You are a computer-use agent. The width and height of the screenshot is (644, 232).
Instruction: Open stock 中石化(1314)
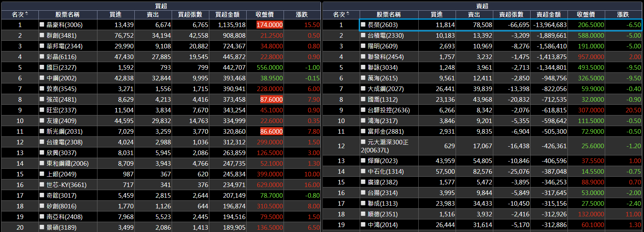click(386, 171)
